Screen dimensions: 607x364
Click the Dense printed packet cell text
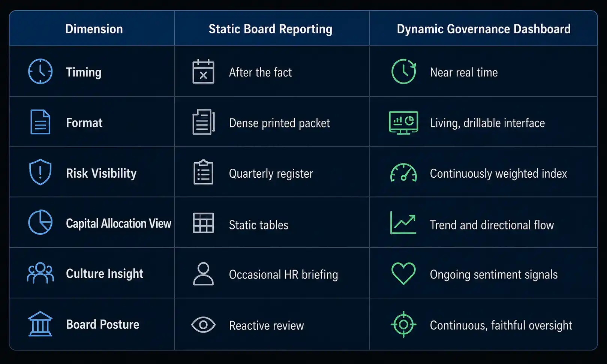279,123
